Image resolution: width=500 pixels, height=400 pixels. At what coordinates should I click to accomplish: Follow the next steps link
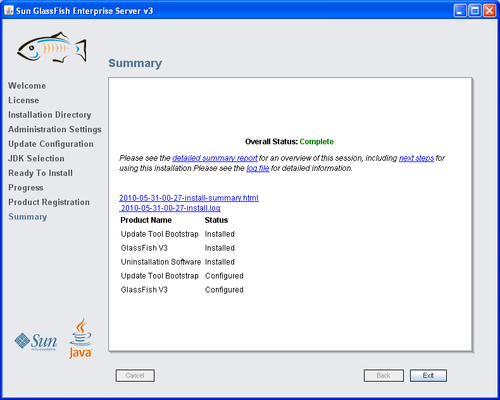[416, 158]
